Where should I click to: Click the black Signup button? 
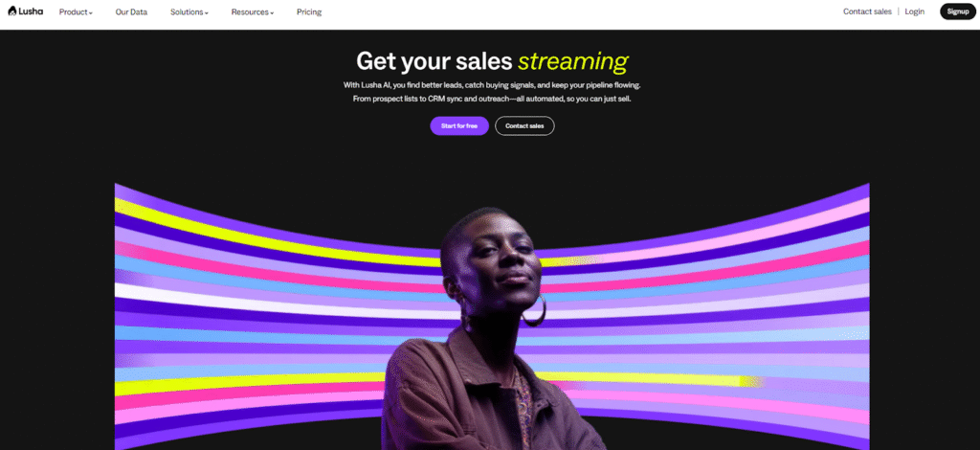point(957,11)
